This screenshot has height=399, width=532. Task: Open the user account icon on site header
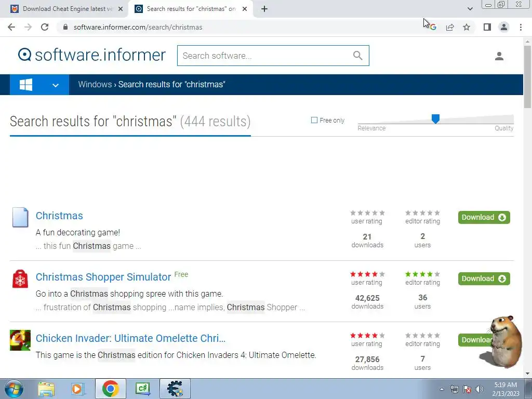(499, 56)
